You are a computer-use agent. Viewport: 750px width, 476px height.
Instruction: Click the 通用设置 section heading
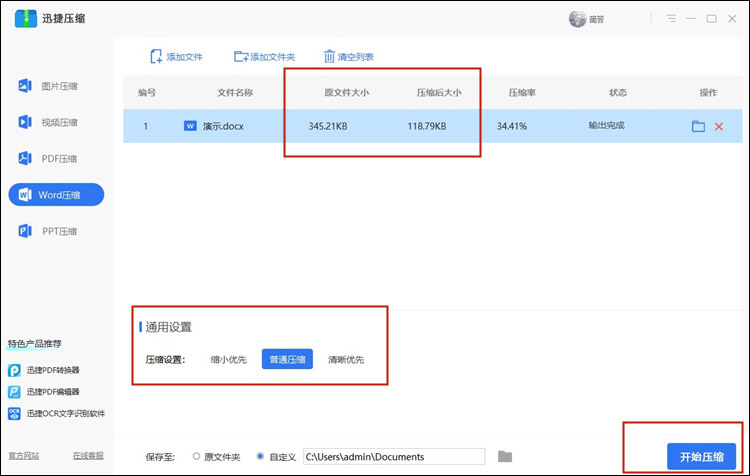(x=168, y=327)
